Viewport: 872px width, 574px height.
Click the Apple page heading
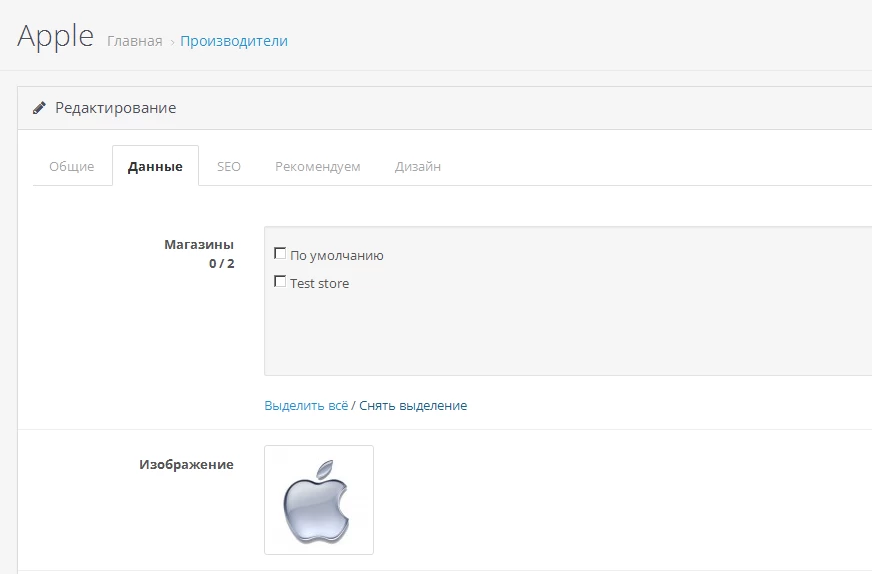56,37
